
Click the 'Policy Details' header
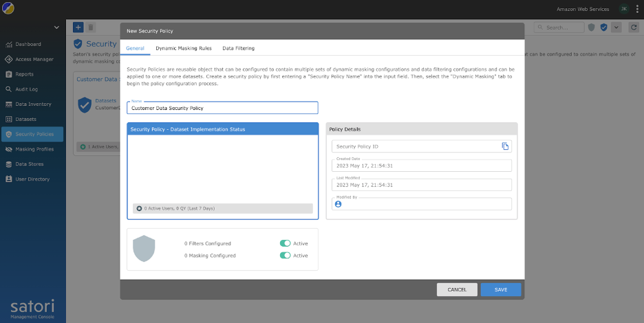click(421, 129)
